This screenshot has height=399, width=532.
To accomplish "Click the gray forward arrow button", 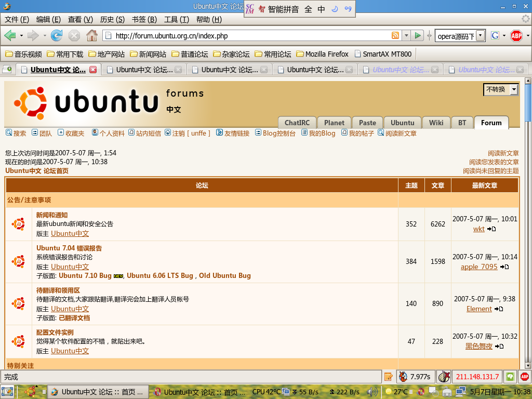I will click(33, 35).
